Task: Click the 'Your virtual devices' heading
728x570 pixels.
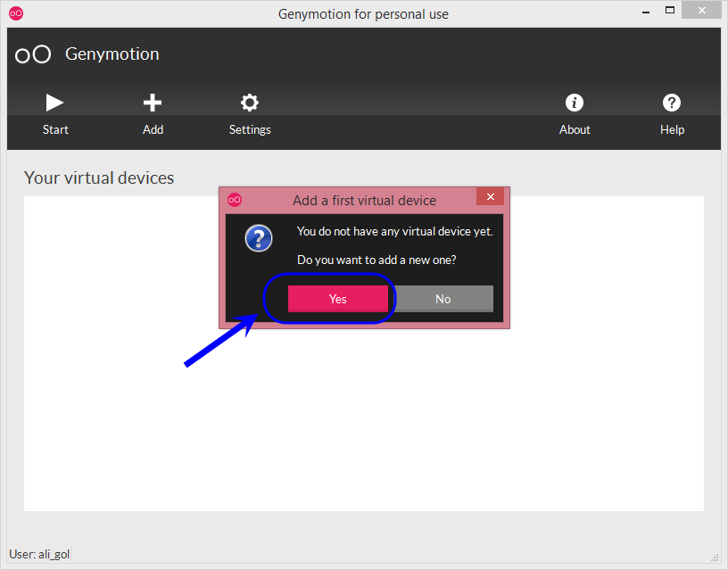Action: pos(99,178)
